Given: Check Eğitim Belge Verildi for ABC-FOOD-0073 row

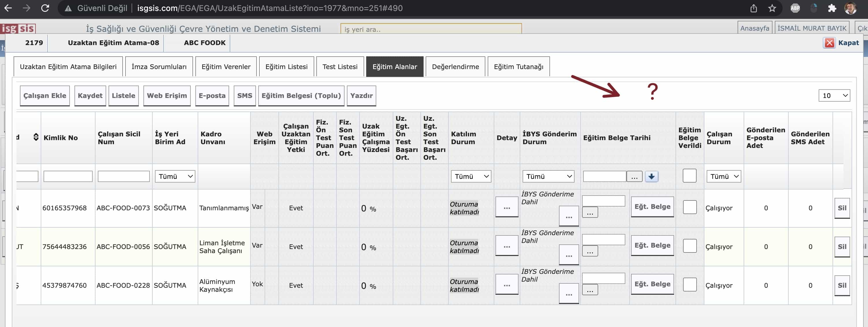Looking at the screenshot, I should [x=689, y=207].
